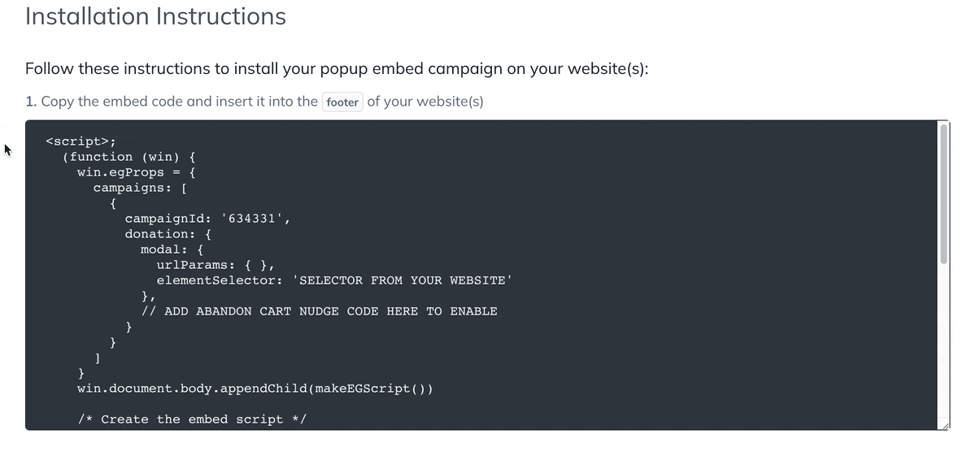Click the urlParams line in code

point(216,265)
